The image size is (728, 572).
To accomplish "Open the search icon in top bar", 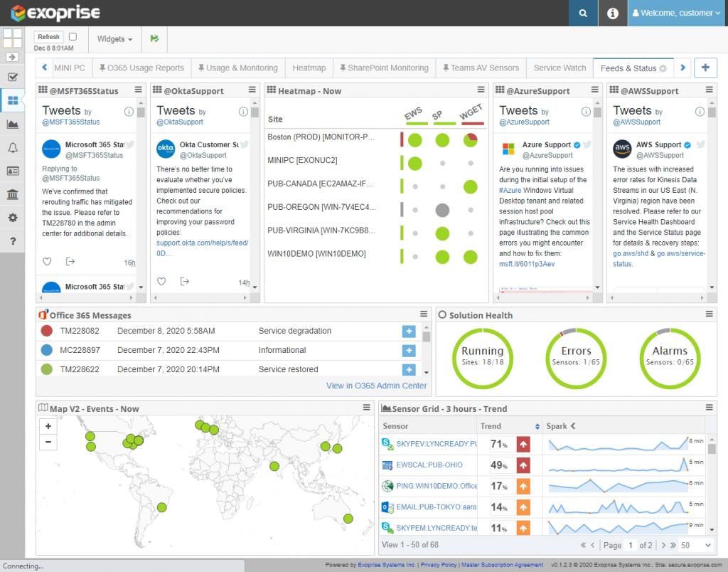I will point(583,13).
